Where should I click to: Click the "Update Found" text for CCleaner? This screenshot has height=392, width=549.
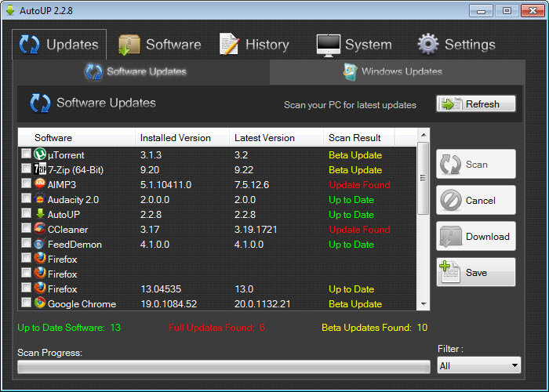click(359, 229)
